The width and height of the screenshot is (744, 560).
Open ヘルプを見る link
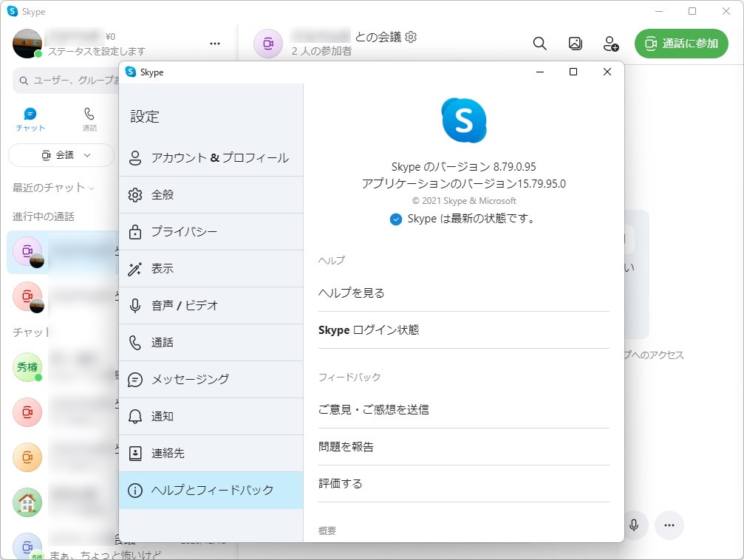click(351, 293)
